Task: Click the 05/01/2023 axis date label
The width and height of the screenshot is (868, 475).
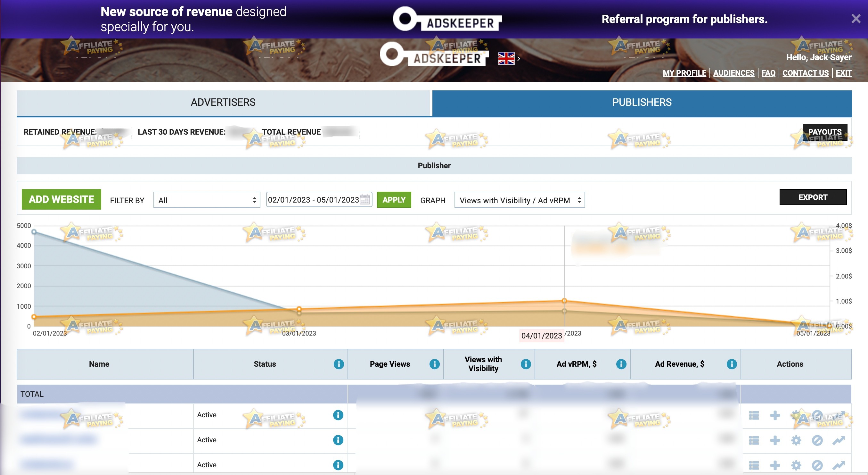Action: click(x=813, y=333)
